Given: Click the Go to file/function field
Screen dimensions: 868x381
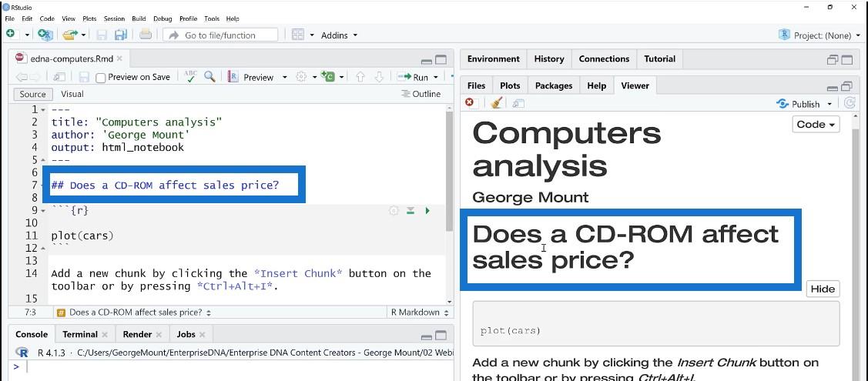Looking at the screenshot, I should click(220, 35).
